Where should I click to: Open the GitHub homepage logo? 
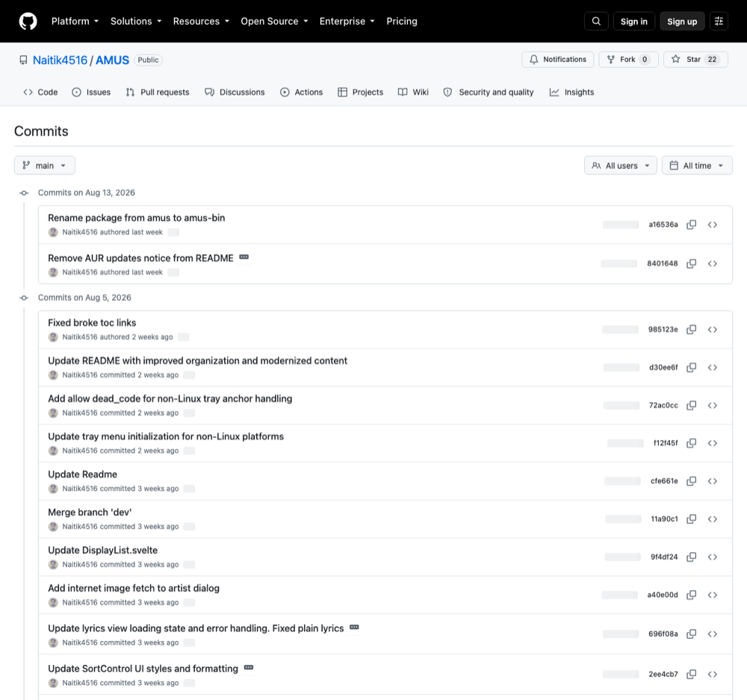point(28,22)
